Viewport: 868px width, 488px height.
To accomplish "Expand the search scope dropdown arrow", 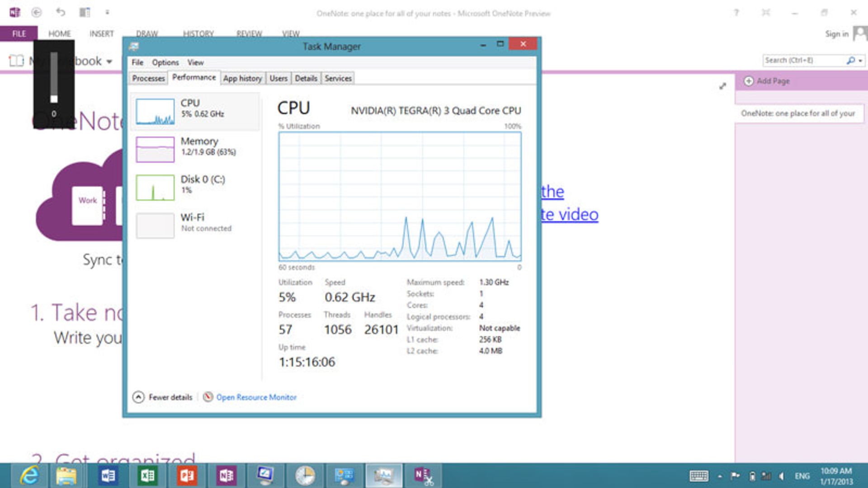I will coord(860,61).
